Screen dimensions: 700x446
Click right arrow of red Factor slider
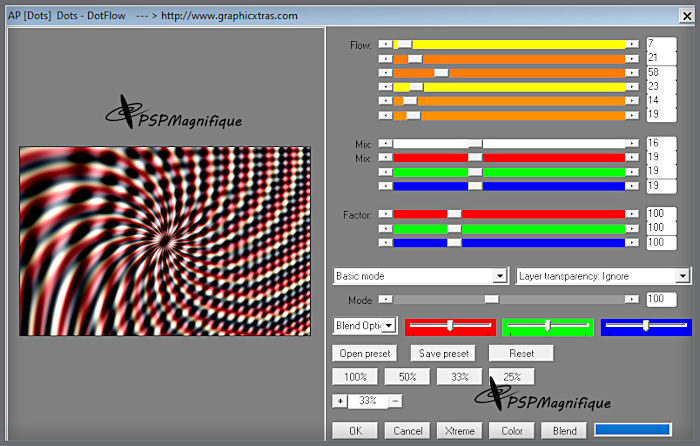pyautogui.click(x=632, y=214)
